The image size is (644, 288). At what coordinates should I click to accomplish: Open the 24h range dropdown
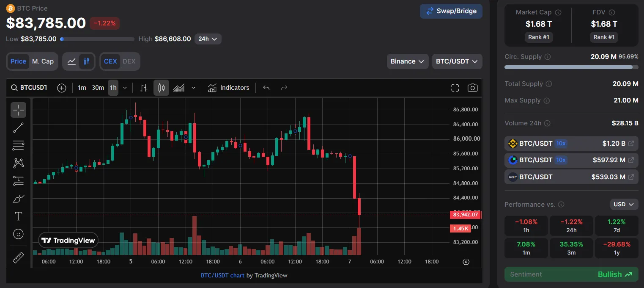(208, 39)
